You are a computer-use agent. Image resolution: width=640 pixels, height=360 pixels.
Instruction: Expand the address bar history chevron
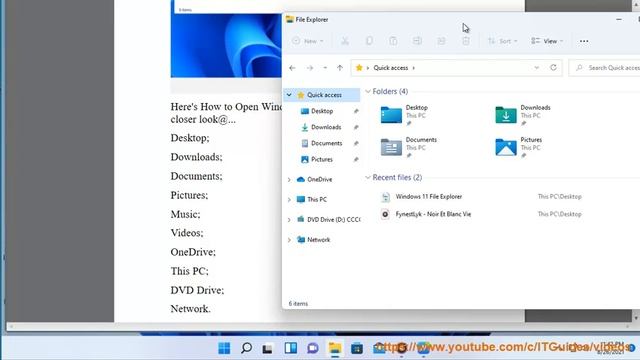537,68
